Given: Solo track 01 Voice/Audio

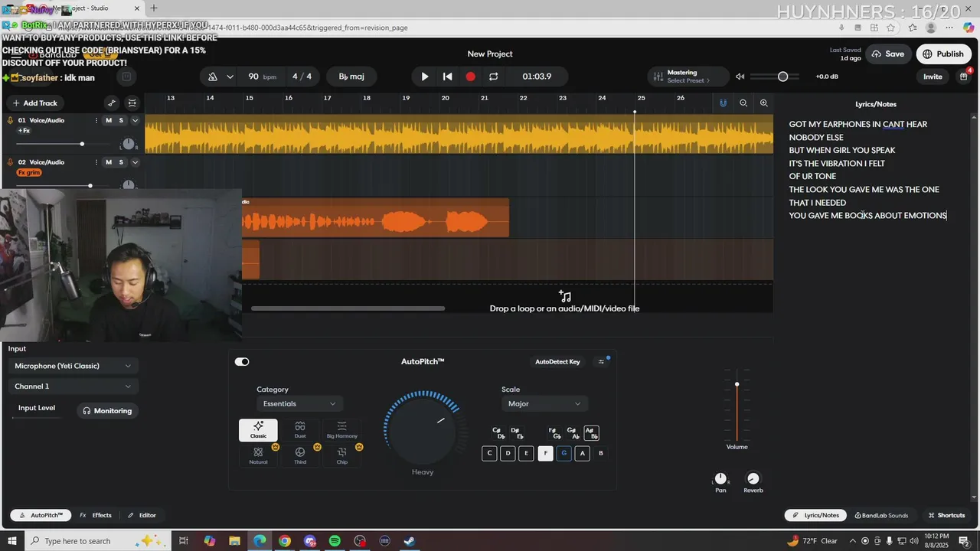Looking at the screenshot, I should (121, 120).
